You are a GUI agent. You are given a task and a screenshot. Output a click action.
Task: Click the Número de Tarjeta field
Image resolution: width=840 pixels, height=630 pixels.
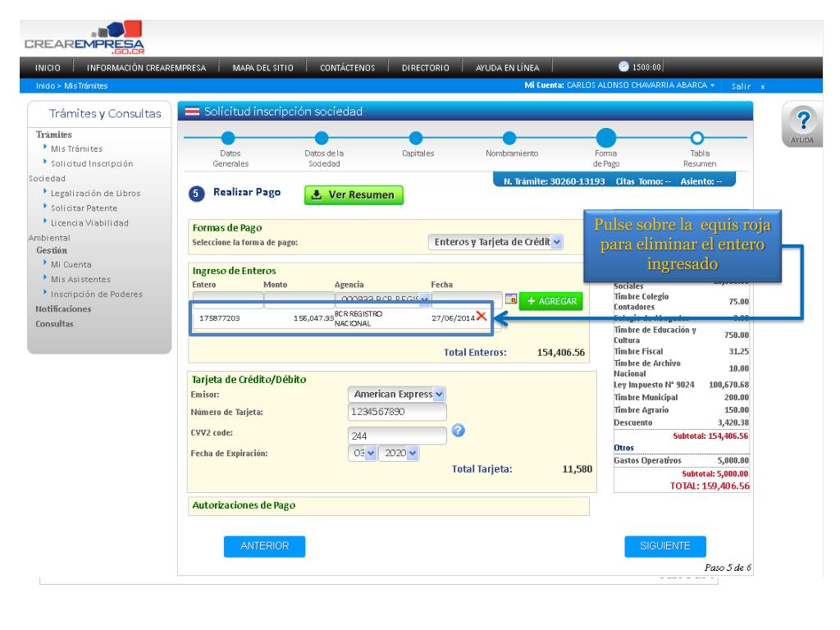tap(397, 412)
